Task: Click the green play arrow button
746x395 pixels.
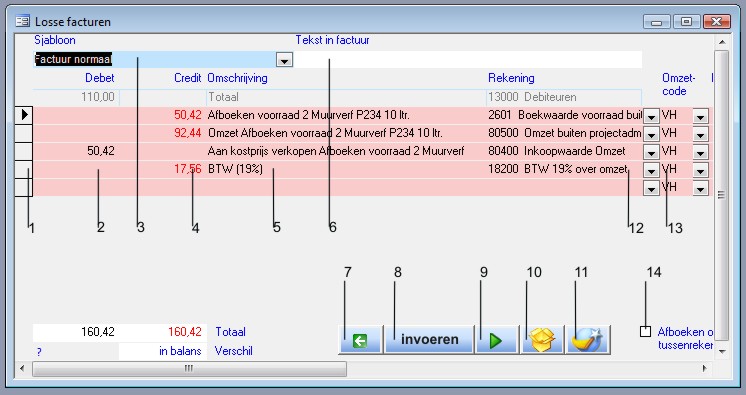Action: click(496, 340)
